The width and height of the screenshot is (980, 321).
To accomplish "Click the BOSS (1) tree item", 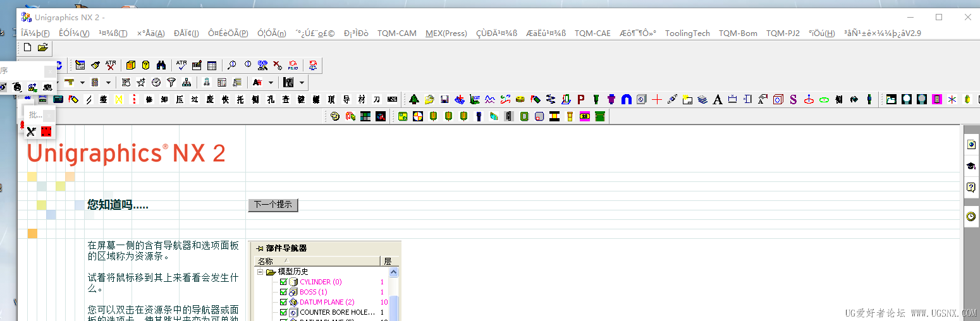I will pyautogui.click(x=314, y=292).
